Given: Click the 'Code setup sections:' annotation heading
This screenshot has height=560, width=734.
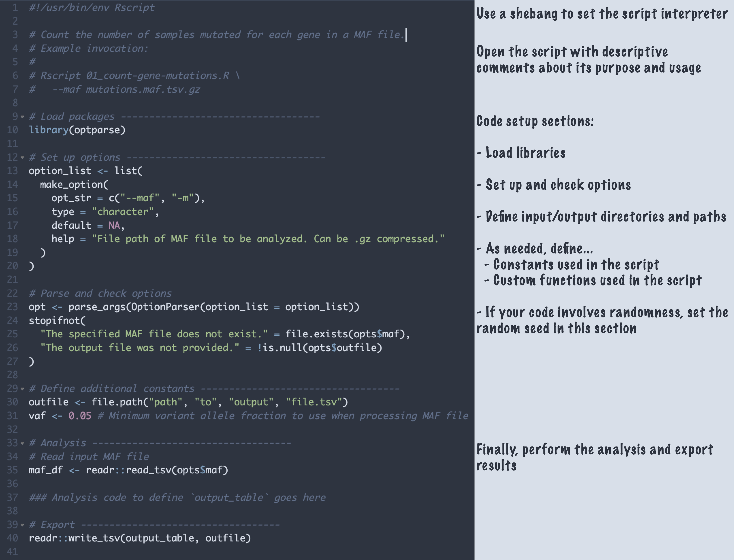Looking at the screenshot, I should 535,121.
